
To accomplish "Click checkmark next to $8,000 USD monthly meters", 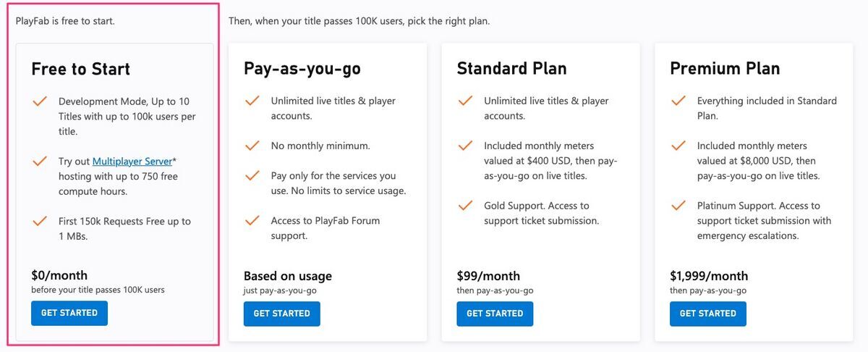I will pyautogui.click(x=678, y=146).
